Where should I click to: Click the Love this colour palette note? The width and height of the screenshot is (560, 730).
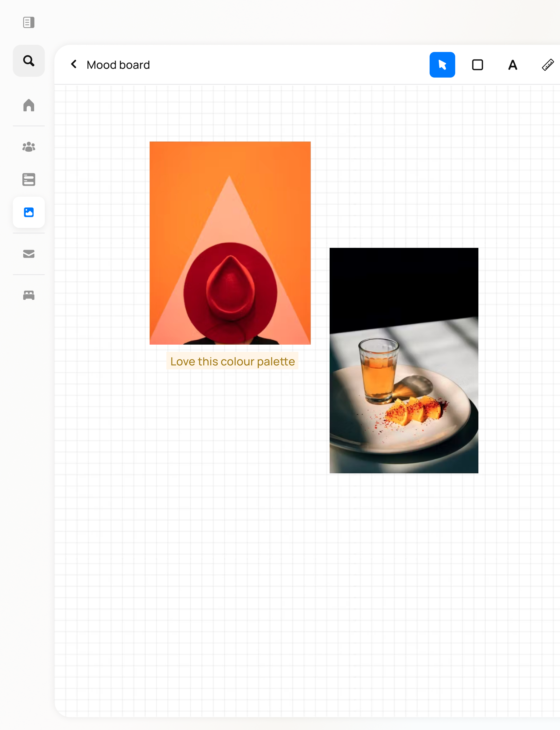(232, 361)
